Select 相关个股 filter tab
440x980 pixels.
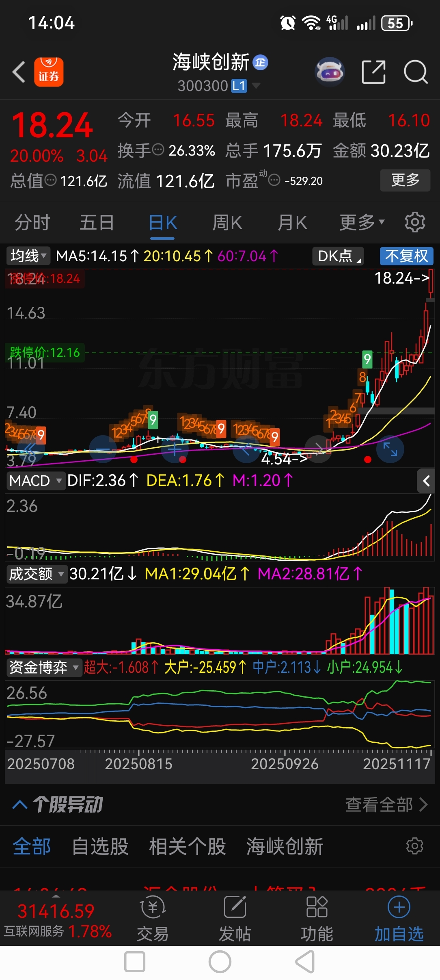click(x=188, y=846)
